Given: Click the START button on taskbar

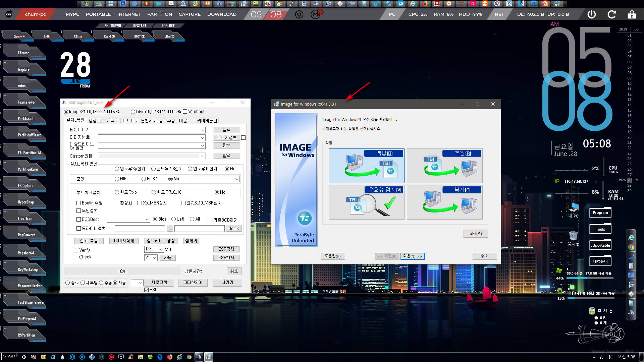Looking at the screenshot, I should pos(9,356).
